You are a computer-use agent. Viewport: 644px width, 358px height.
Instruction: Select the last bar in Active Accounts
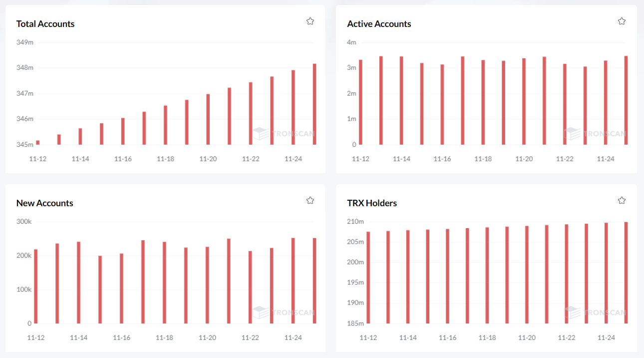626,100
